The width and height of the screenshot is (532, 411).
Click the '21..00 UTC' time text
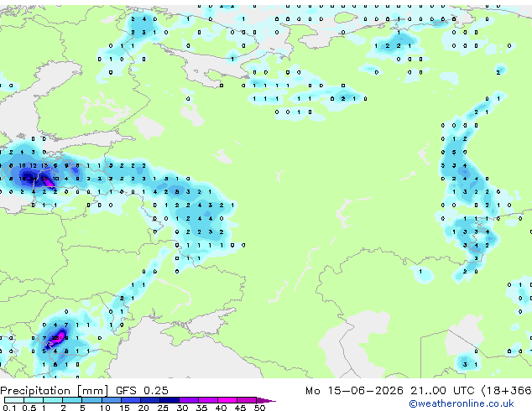point(442,391)
